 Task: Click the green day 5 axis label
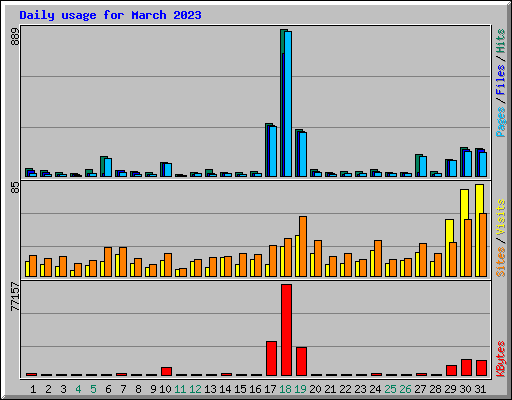click(93, 389)
